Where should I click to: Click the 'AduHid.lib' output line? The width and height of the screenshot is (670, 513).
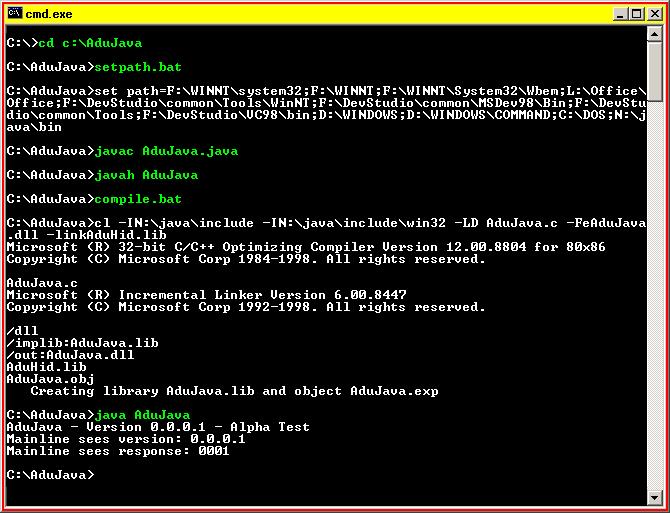(x=47, y=367)
